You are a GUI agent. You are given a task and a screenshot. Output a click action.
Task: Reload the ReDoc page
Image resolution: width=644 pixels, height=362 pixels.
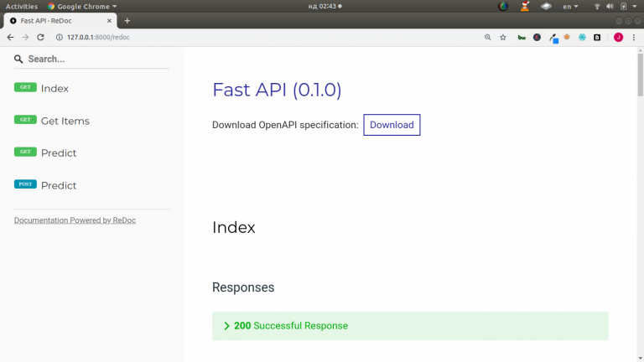pyautogui.click(x=40, y=38)
